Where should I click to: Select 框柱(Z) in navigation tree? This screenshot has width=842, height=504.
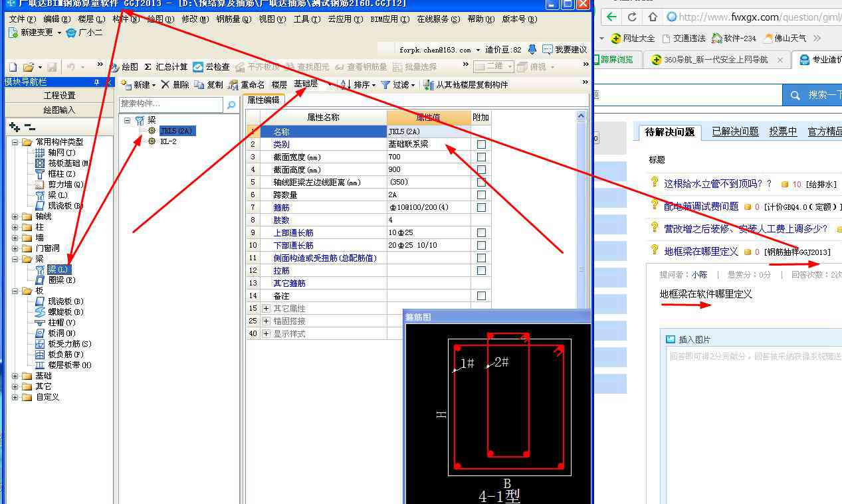coord(55,174)
